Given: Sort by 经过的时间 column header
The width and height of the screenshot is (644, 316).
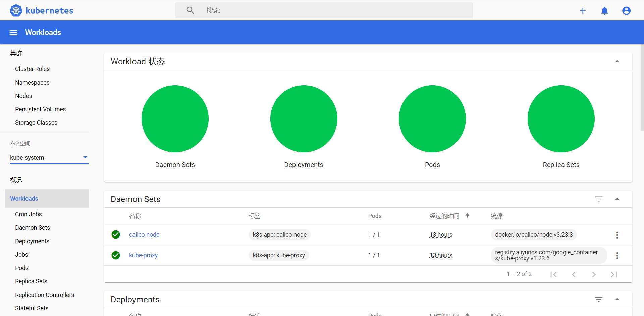Looking at the screenshot, I should click(444, 216).
